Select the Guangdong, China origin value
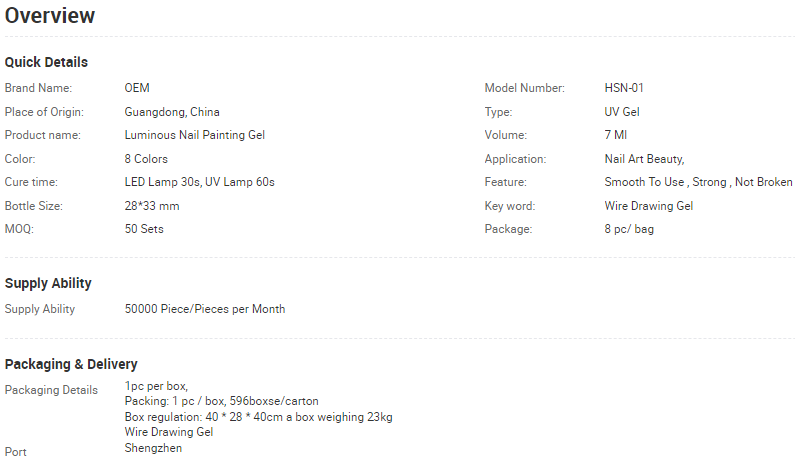Screen dimensions: 795x459 pyautogui.click(x=172, y=112)
